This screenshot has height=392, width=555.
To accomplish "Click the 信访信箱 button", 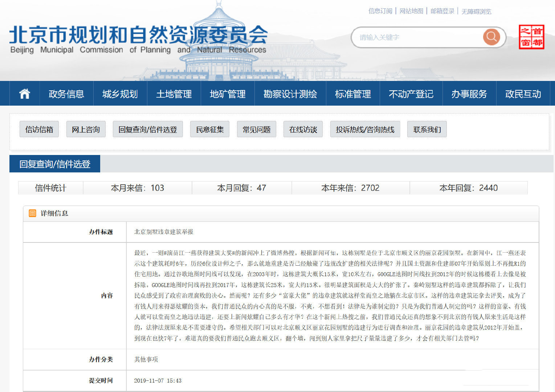I will click(39, 130).
